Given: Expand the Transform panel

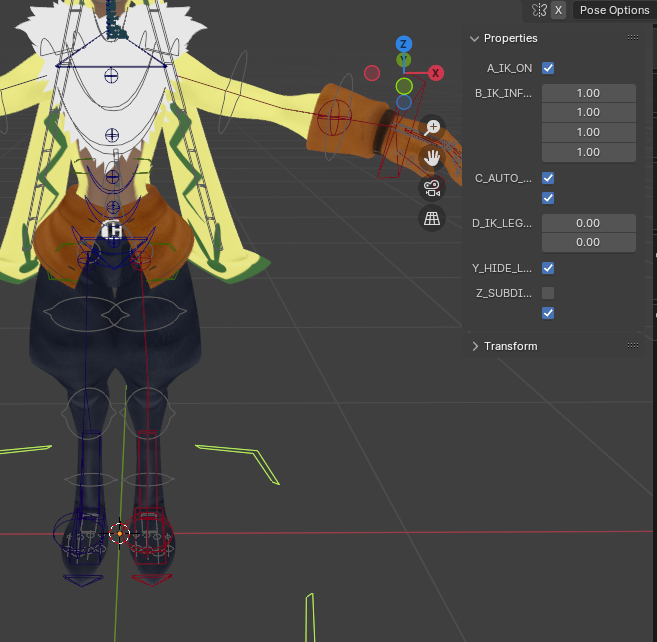Looking at the screenshot, I should tap(475, 346).
